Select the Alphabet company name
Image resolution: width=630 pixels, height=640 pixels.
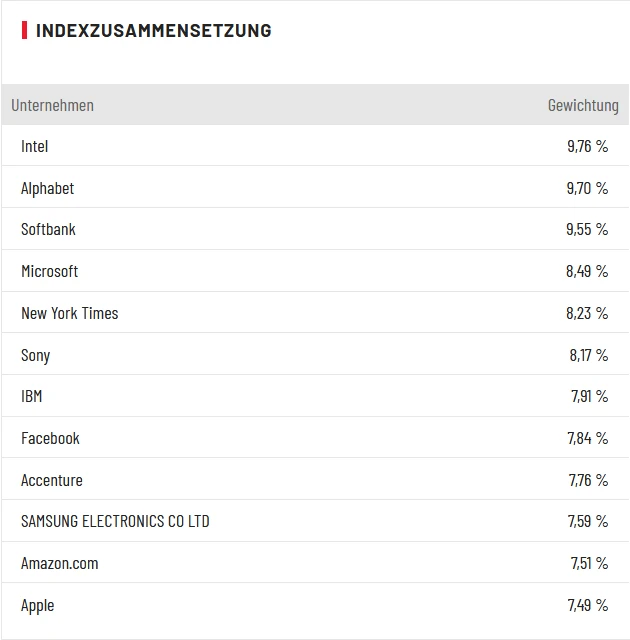[x=48, y=188]
